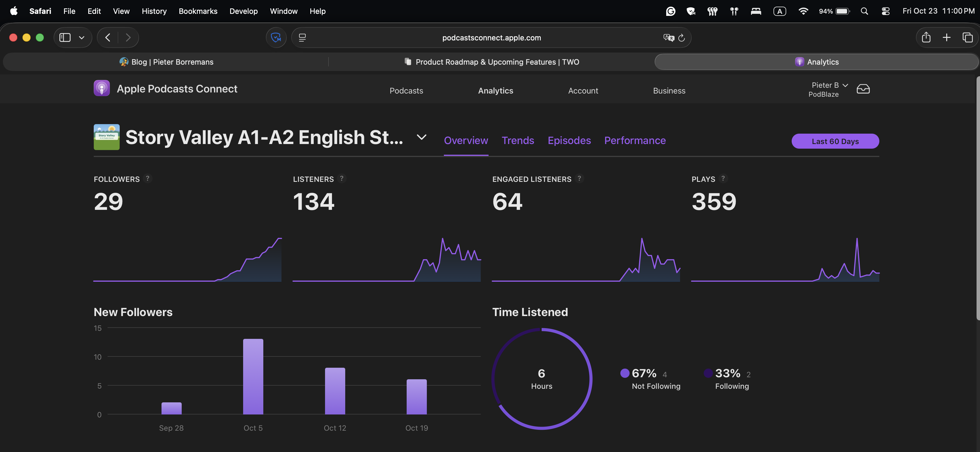Screen dimensions: 980x452
Task: Click the Following dark legend dot
Action: (708, 373)
